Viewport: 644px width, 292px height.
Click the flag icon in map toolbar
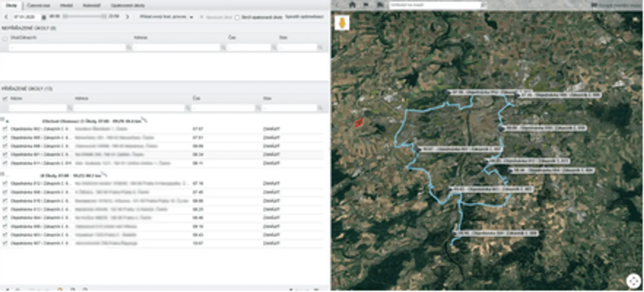pos(366,5)
